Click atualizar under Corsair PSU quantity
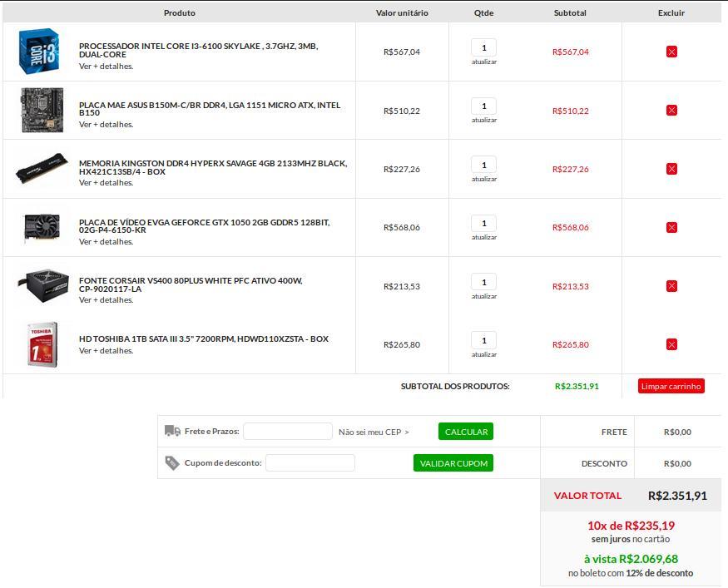The image size is (728, 588). (x=484, y=296)
